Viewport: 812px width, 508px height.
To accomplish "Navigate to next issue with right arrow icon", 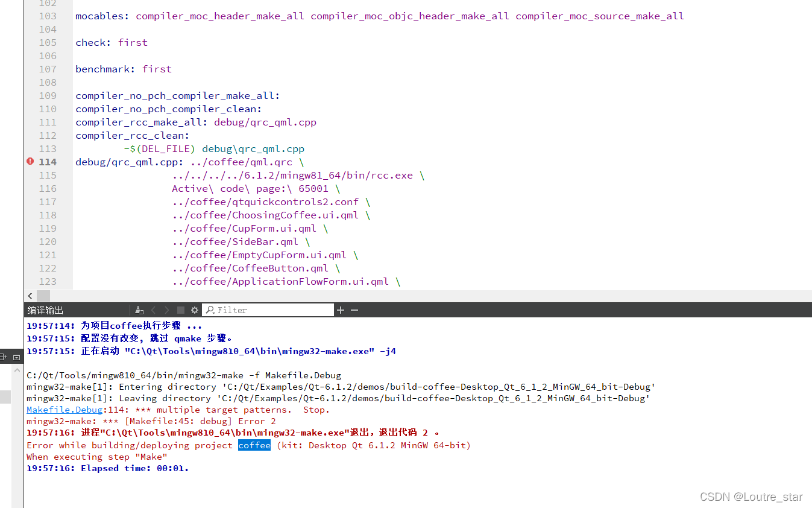I will [x=166, y=310].
